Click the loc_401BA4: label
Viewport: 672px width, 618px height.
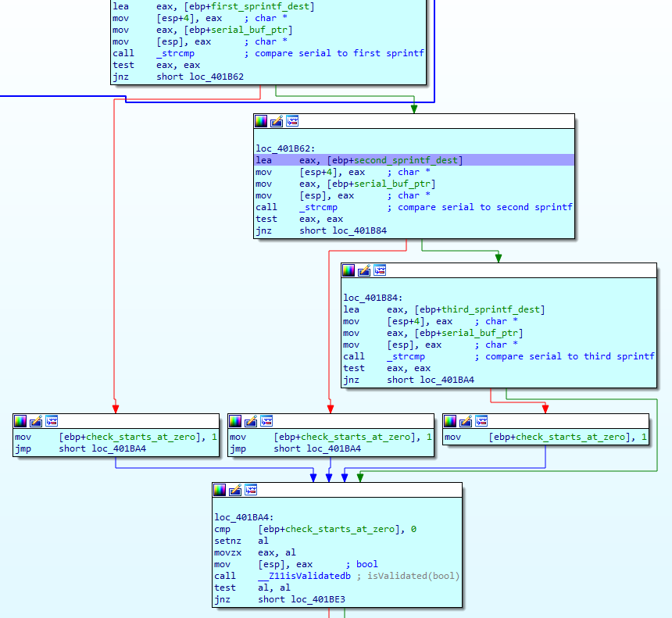(244, 517)
